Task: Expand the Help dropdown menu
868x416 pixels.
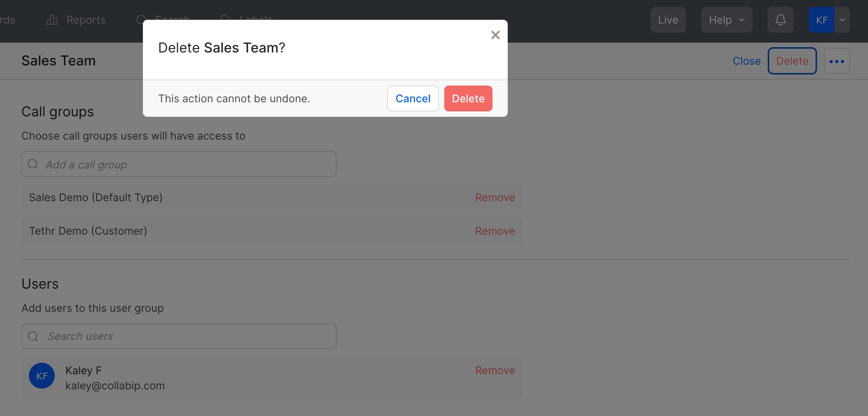Action: 726,20
